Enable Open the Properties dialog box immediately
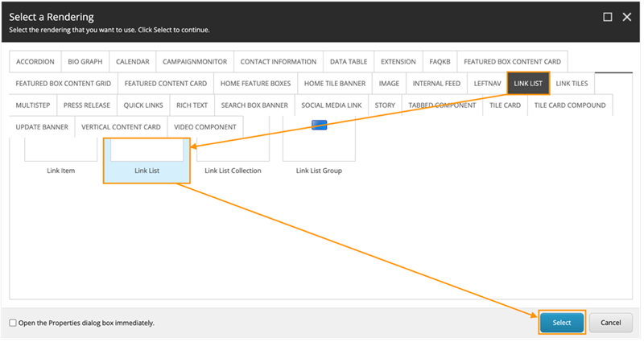This screenshot has height=342, width=644. click(13, 323)
